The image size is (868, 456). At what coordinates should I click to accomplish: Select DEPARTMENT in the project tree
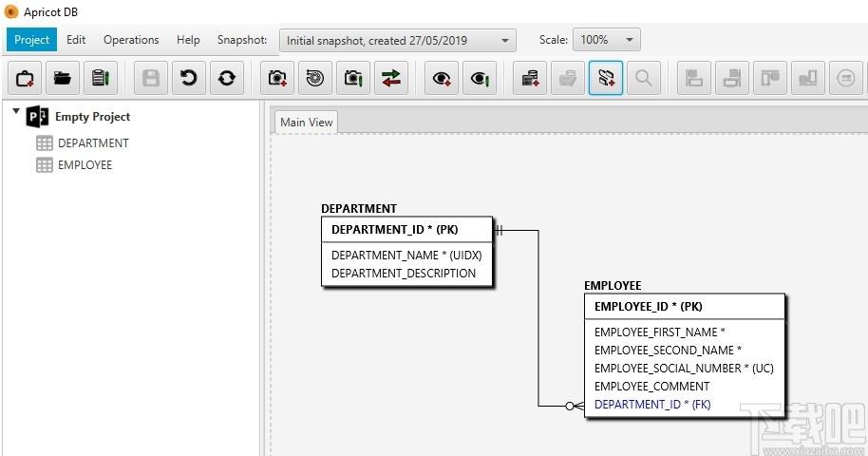click(x=93, y=142)
